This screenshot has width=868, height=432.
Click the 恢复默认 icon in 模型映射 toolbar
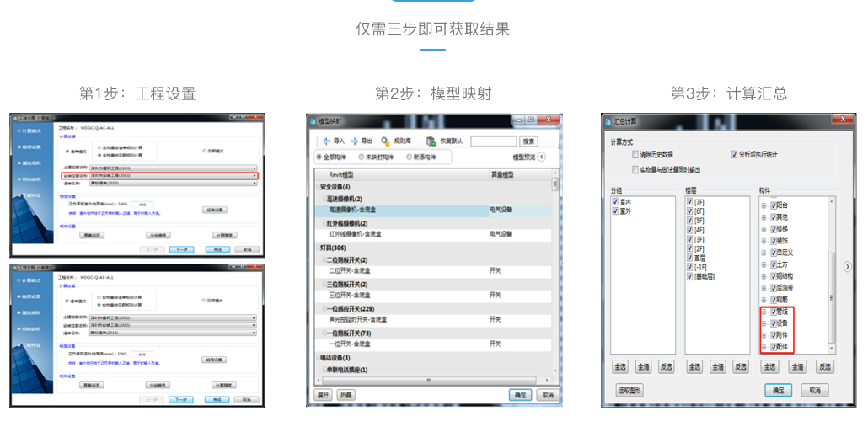tap(430, 141)
